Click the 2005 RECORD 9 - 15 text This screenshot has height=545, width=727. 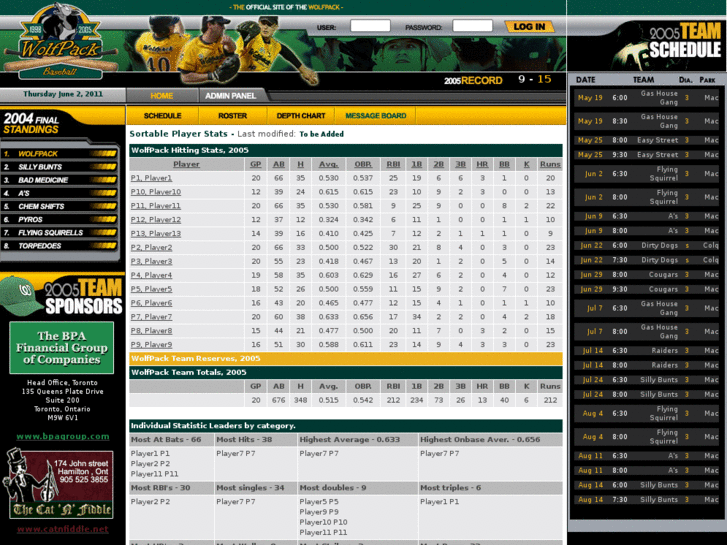coord(497,80)
